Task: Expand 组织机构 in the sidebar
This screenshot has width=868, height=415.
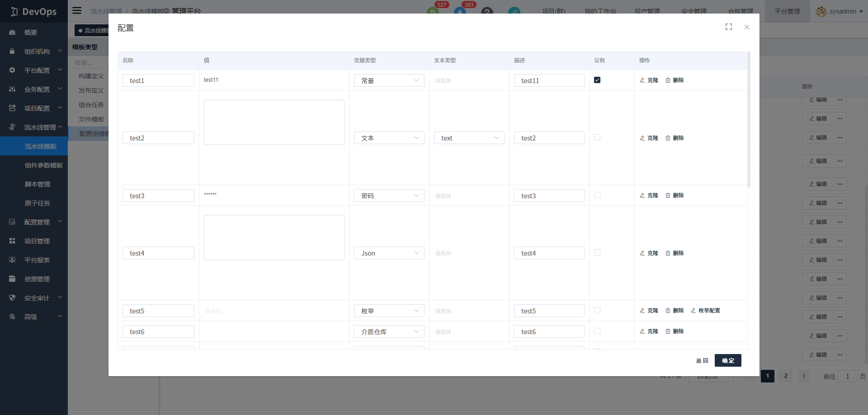Action: [34, 51]
